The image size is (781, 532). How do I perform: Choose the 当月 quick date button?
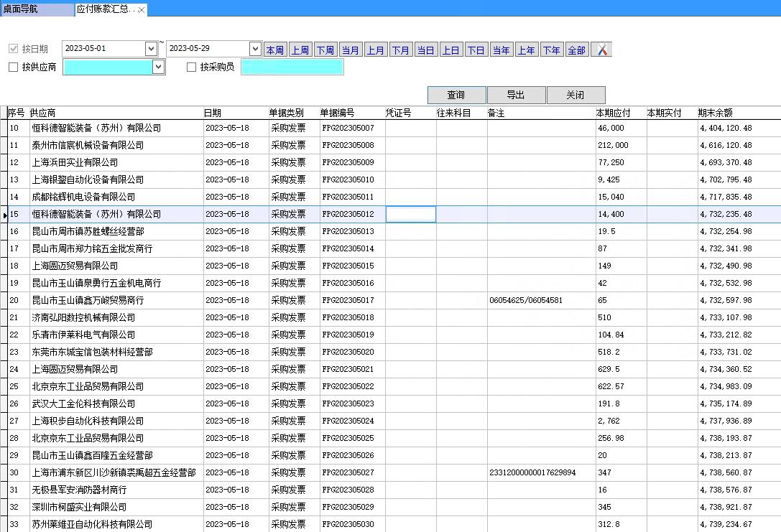tap(350, 50)
